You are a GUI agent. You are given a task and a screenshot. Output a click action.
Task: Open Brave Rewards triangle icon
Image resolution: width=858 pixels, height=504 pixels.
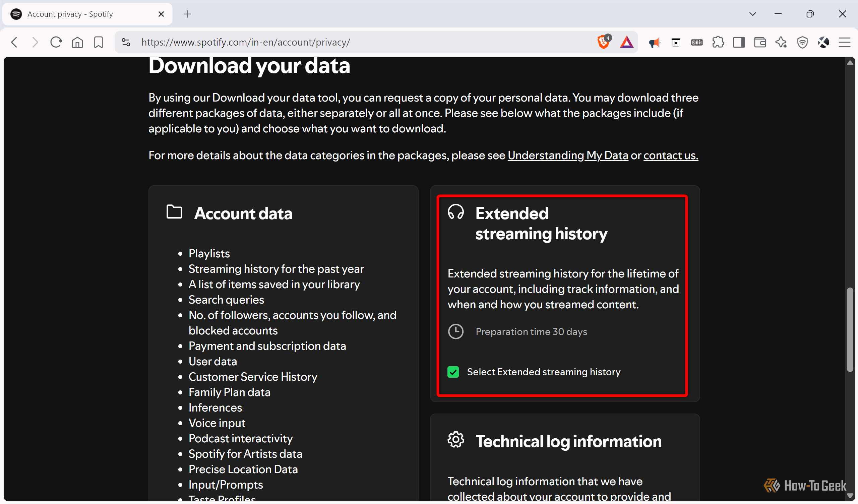point(626,42)
